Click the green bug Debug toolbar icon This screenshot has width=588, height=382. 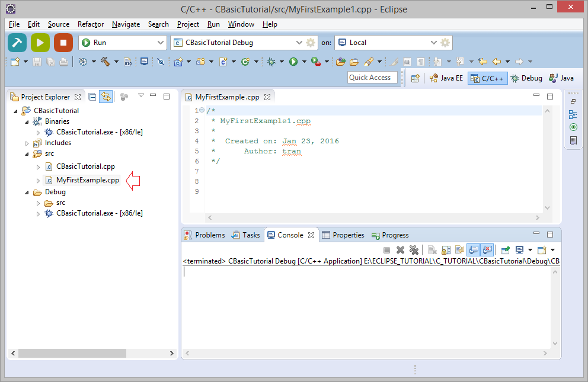click(271, 62)
